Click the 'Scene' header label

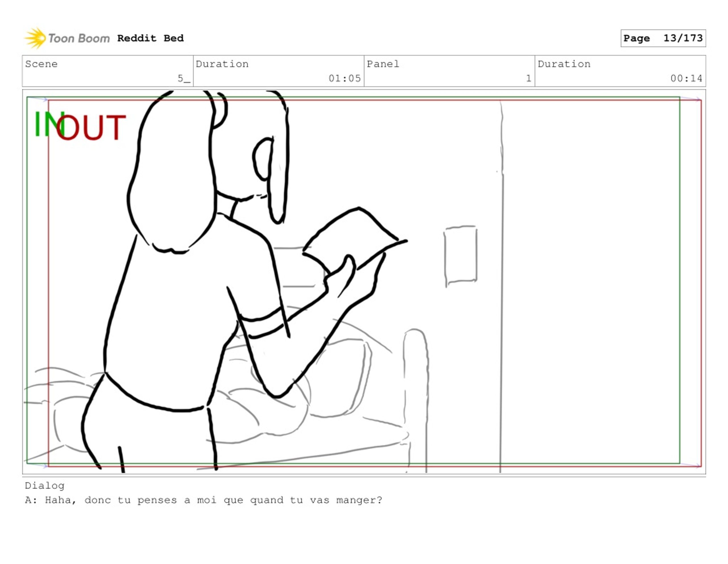(x=41, y=64)
